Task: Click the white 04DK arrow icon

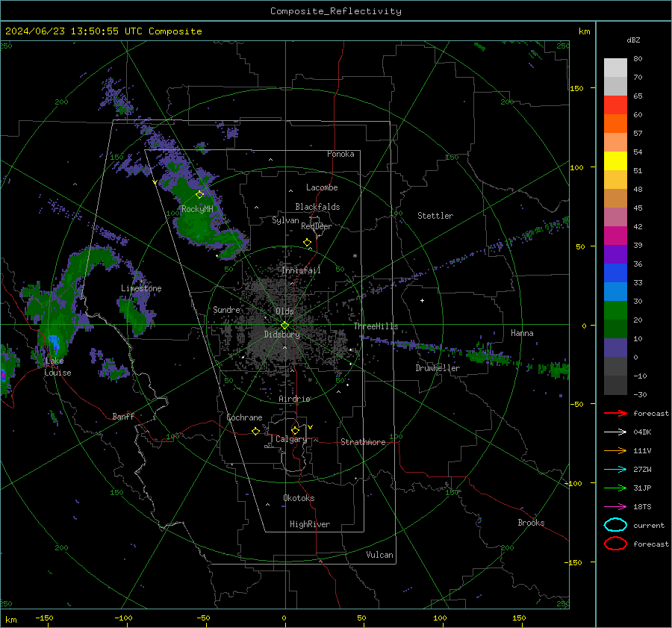Action: tap(615, 432)
